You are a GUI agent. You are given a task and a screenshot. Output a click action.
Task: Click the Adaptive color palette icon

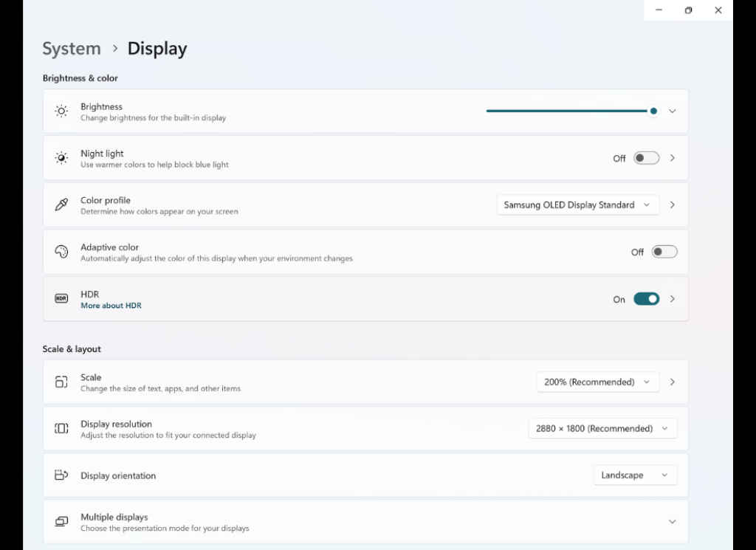click(x=61, y=251)
